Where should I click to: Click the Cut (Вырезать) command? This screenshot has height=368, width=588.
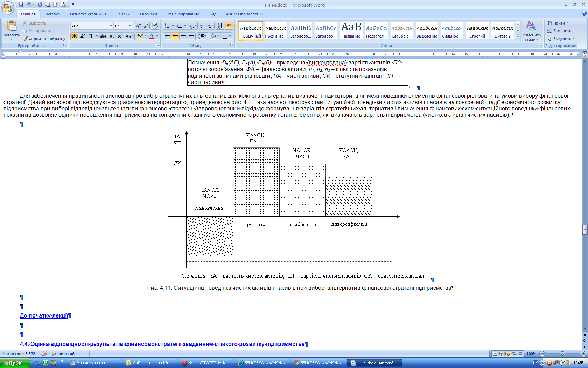pos(34,23)
